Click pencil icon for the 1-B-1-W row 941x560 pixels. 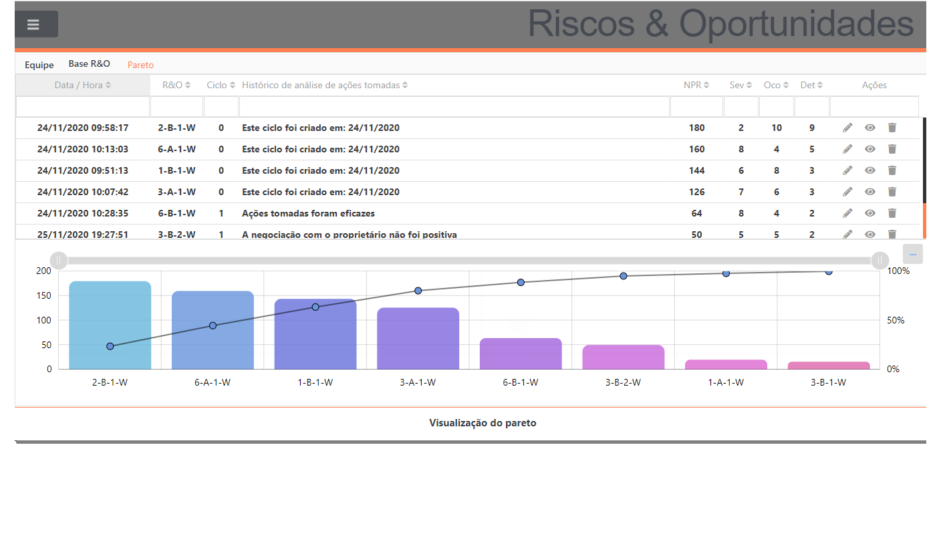tap(847, 170)
